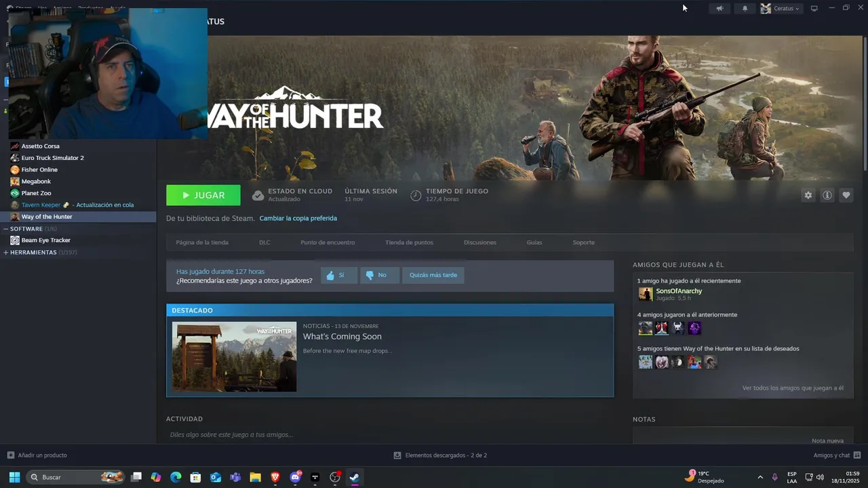Viewport: 868px width, 488px height.
Task: Open the Discusiones tab
Action: click(x=480, y=243)
